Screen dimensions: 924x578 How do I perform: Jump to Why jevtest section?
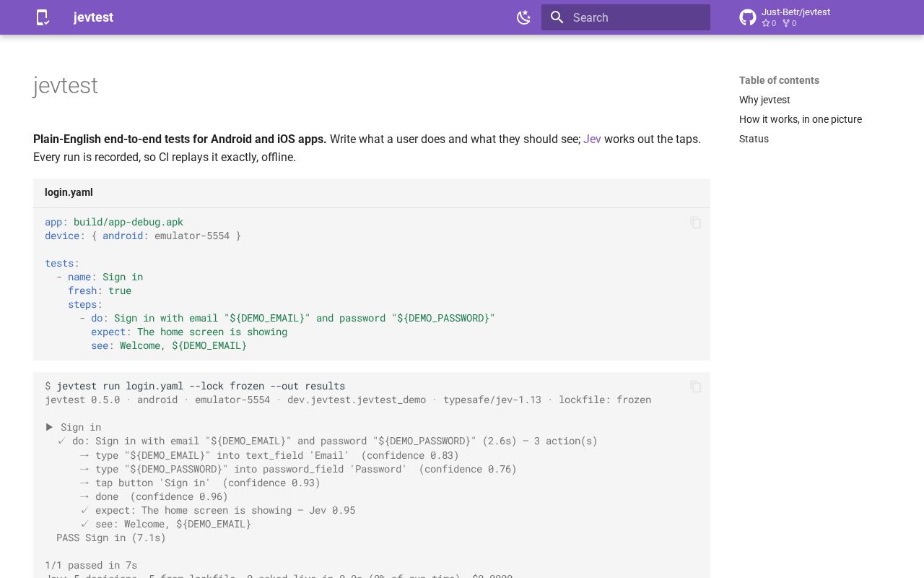764,100
